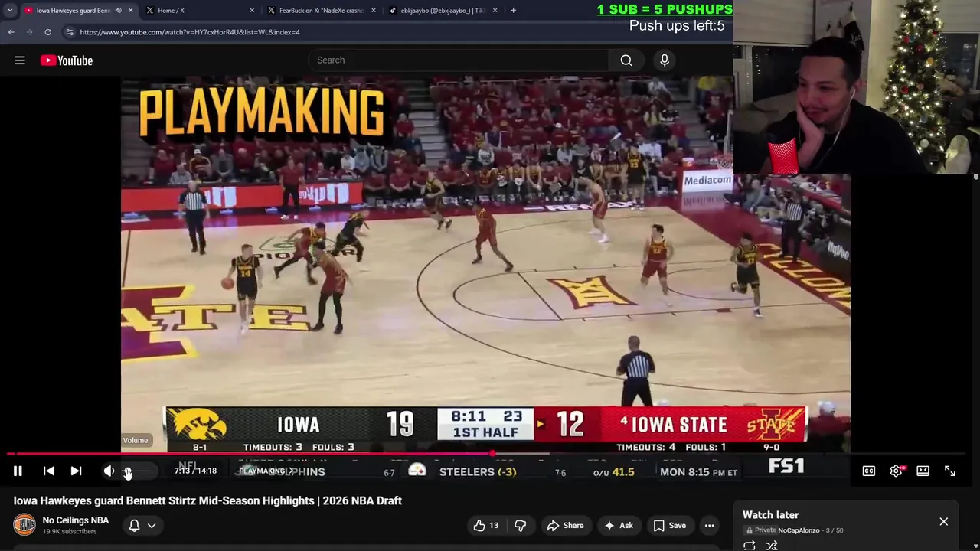This screenshot has width=980, height=551.
Task: Expand the subscription notification dropdown arrow
Action: (152, 526)
